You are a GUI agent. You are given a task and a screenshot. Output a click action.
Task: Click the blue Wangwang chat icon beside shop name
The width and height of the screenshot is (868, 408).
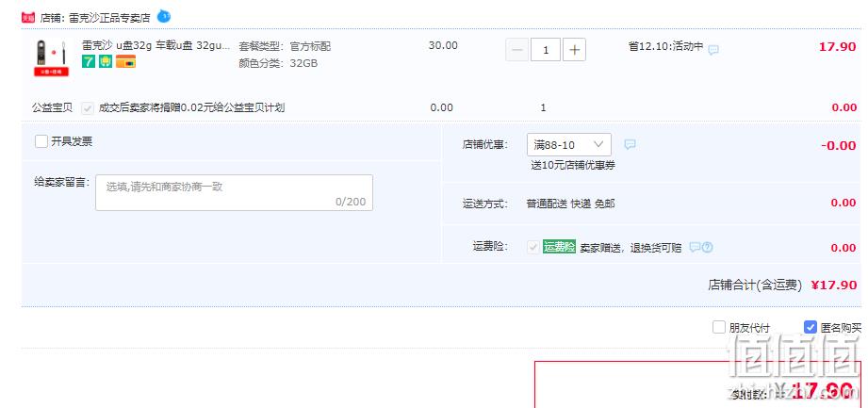[164, 17]
